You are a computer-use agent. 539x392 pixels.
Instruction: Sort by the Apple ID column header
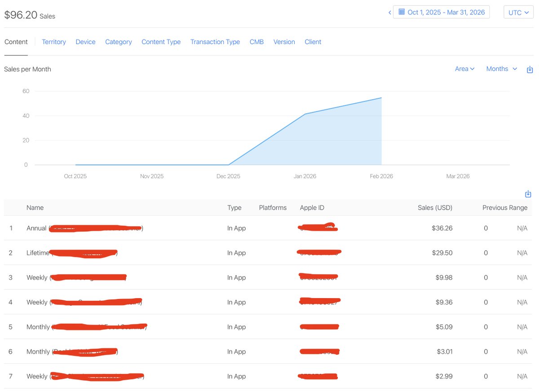312,207
